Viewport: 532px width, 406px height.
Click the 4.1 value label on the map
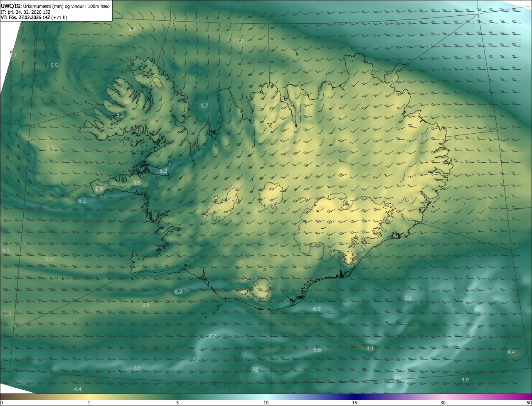click(370, 349)
